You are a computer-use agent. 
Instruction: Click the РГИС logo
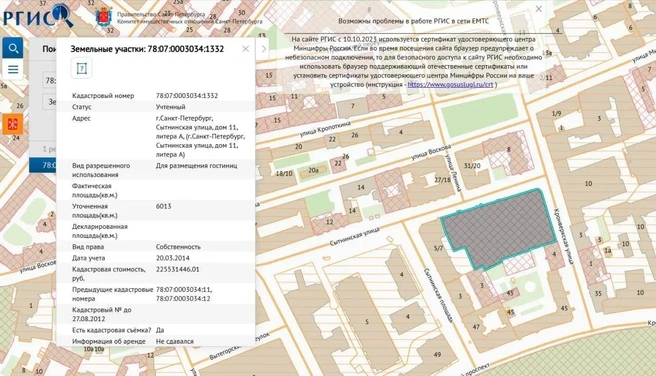pyautogui.click(x=38, y=16)
